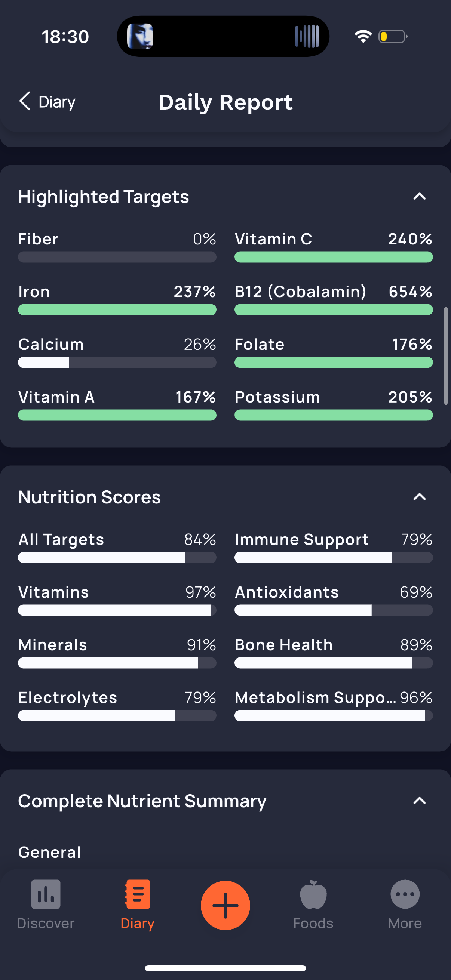Open the Discover bar-chart icon

coord(46,894)
